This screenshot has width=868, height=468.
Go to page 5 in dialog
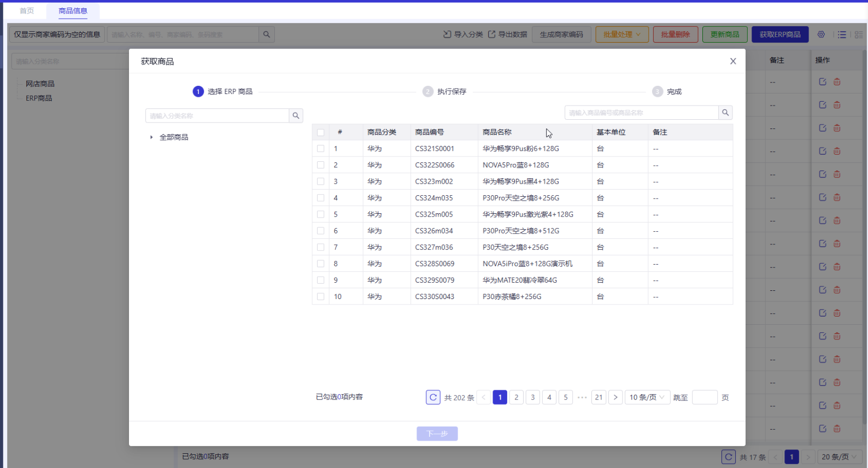click(566, 397)
